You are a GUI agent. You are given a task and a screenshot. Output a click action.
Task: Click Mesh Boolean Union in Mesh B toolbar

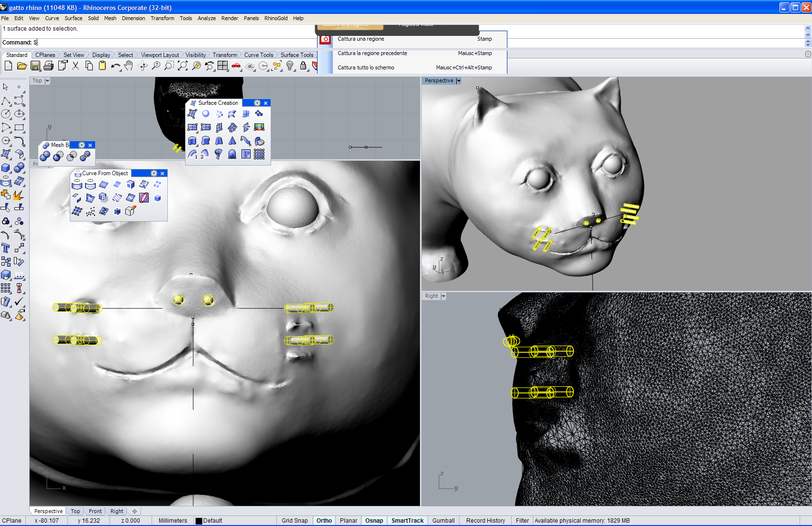point(45,156)
